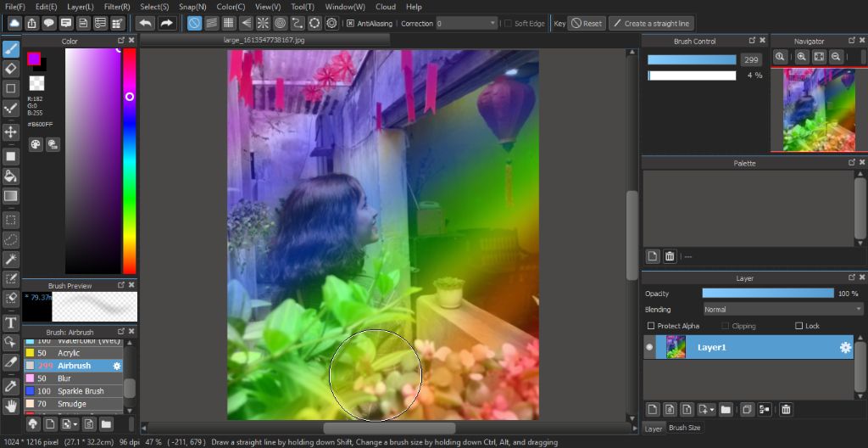Open Airbrush brush settings gear

tap(117, 366)
